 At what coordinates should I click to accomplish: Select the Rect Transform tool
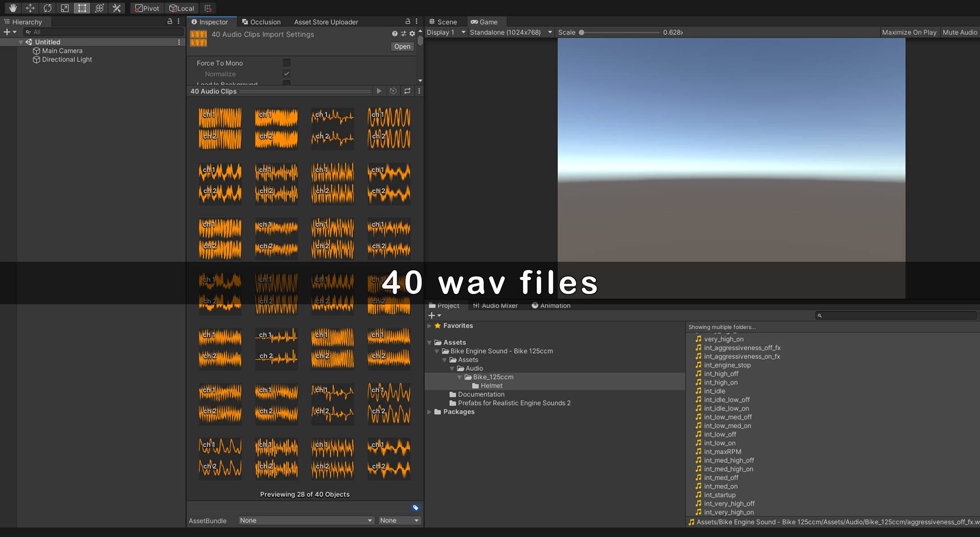[x=82, y=8]
